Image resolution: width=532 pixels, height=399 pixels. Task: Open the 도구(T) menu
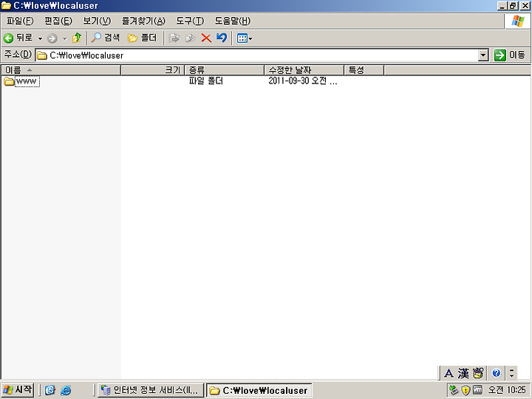point(190,21)
